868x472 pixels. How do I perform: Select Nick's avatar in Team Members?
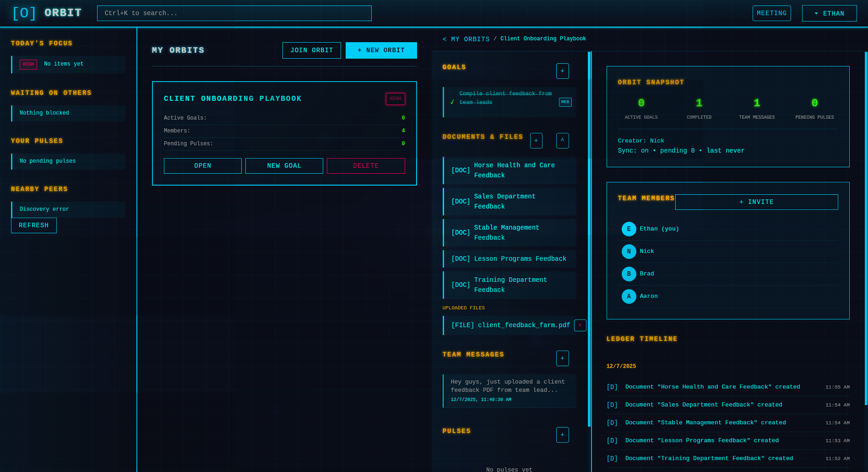629,251
